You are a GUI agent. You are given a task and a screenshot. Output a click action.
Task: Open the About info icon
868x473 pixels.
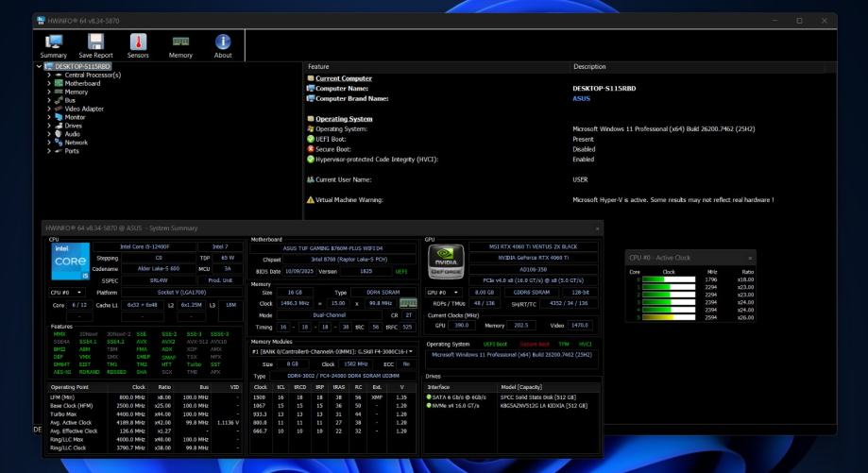(223, 42)
